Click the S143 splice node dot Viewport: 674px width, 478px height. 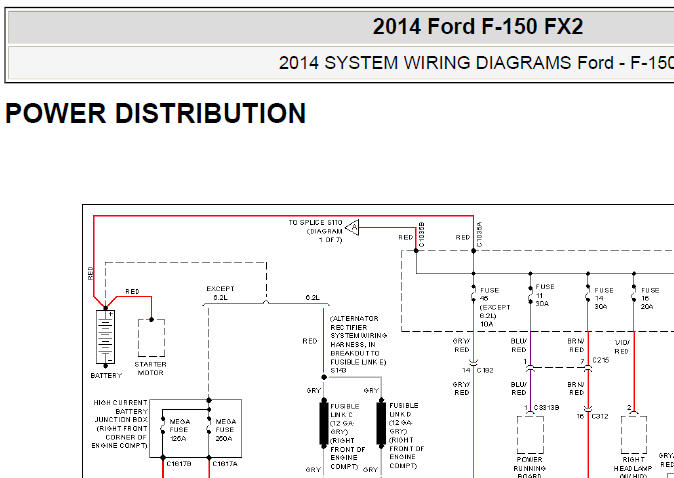coord(324,377)
